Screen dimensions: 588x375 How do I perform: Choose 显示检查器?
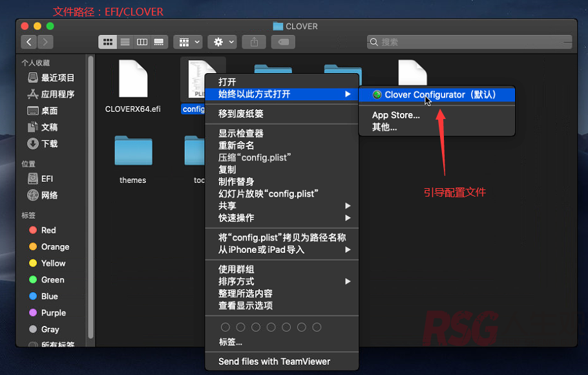point(282,133)
